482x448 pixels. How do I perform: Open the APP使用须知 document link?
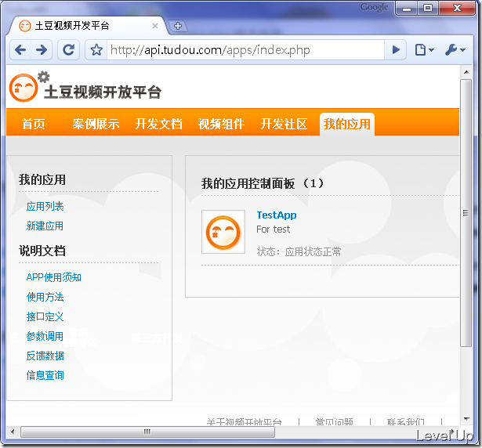coord(54,277)
